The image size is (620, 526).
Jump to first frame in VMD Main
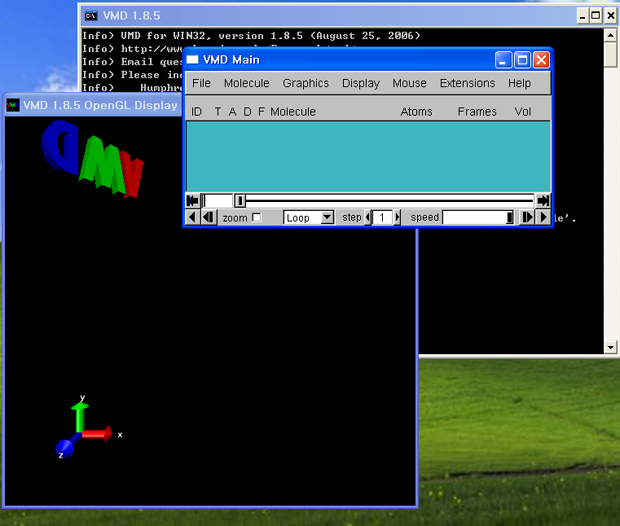(193, 201)
